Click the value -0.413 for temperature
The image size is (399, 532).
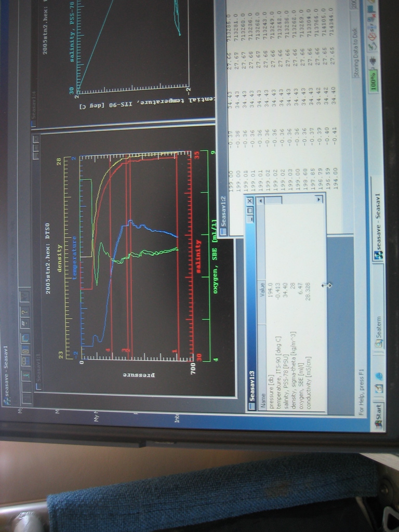[x=278, y=290]
